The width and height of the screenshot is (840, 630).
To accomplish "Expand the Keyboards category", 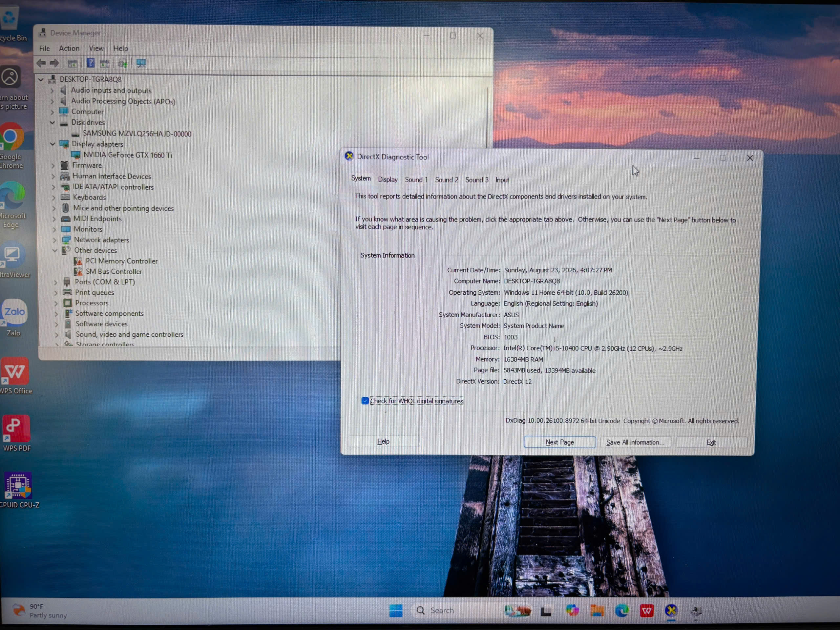I will (x=53, y=198).
